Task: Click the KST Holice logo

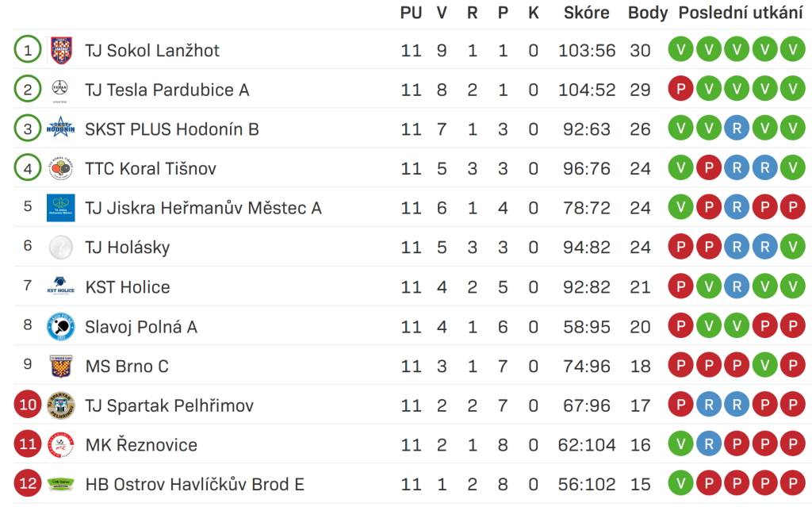Action: pos(60,285)
